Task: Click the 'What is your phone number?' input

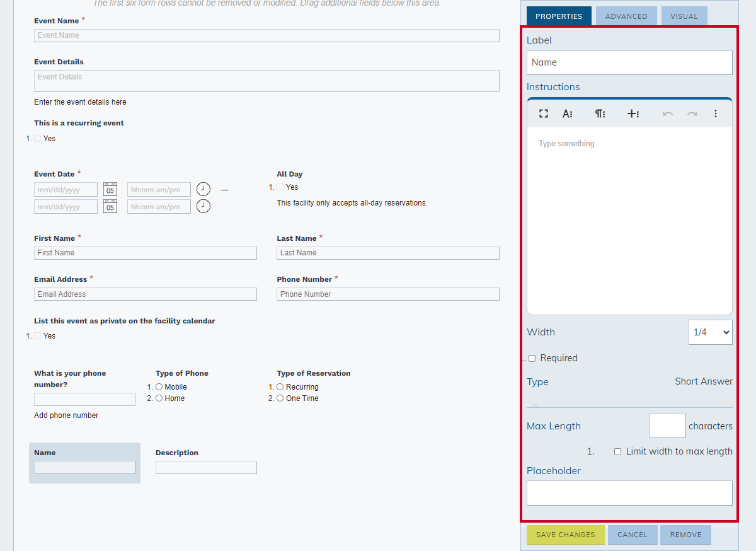Action: click(x=84, y=399)
